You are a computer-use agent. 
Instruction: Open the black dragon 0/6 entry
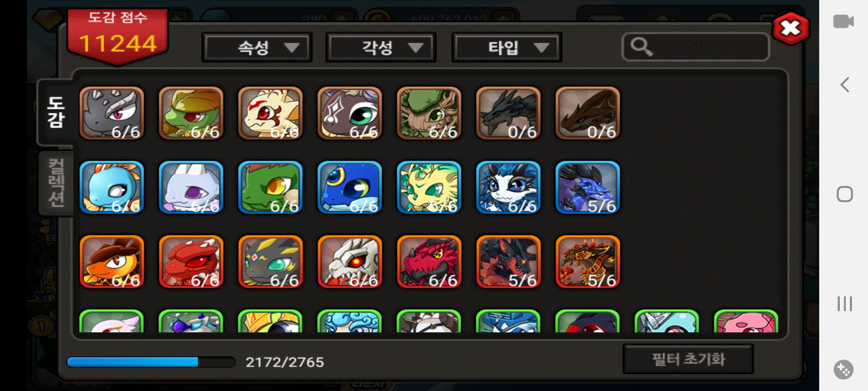point(508,113)
